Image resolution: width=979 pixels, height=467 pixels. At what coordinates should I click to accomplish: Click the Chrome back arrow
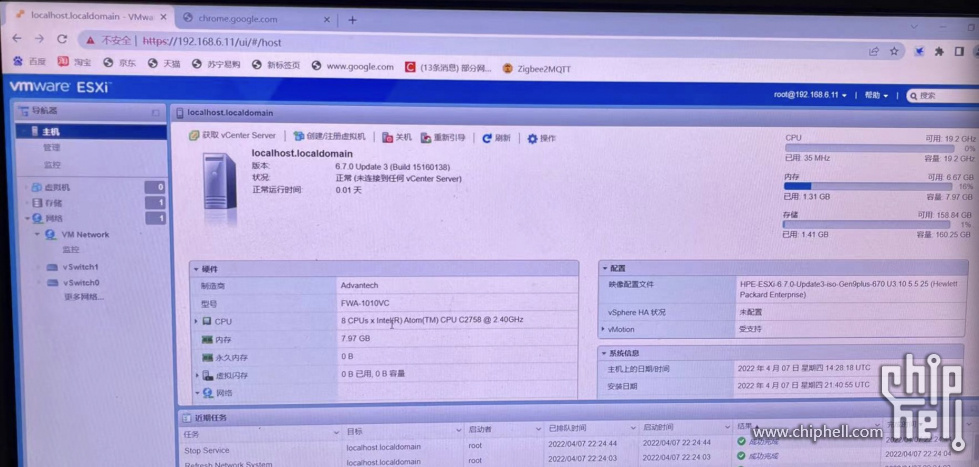17,39
